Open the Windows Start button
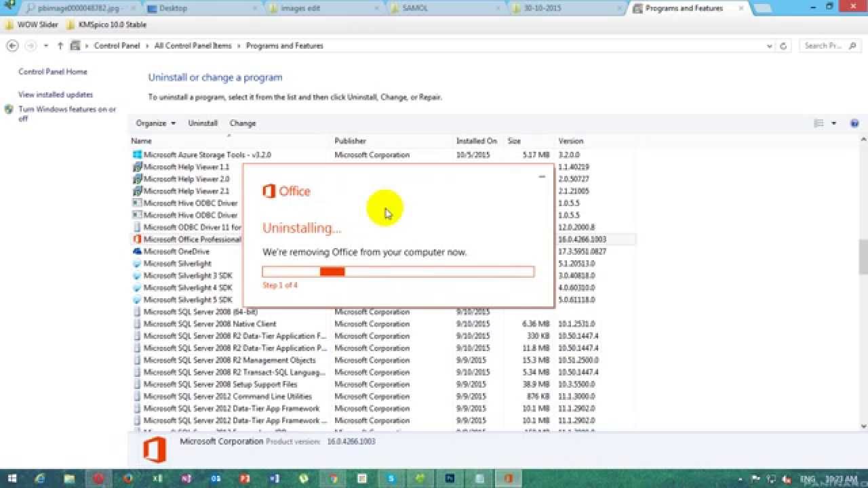 (x=12, y=479)
